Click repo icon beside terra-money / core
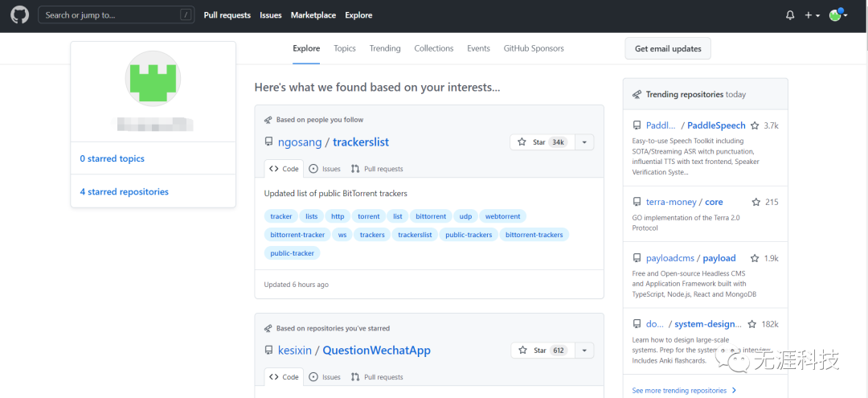Image resolution: width=868 pixels, height=398 pixels. 637,202
